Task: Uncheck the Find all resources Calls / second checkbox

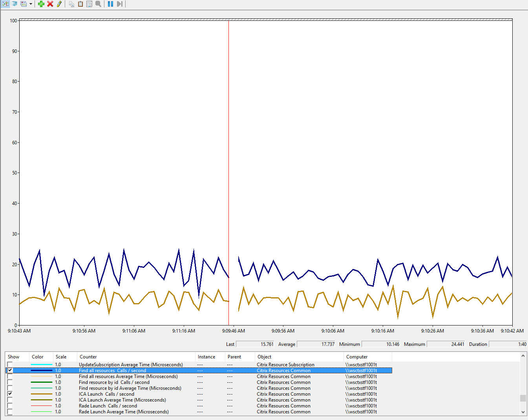Action: point(10,370)
